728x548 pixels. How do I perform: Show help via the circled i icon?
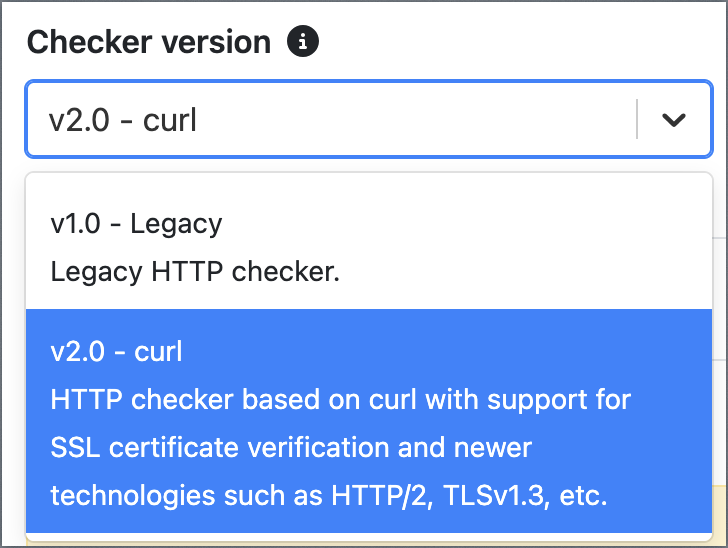(303, 41)
